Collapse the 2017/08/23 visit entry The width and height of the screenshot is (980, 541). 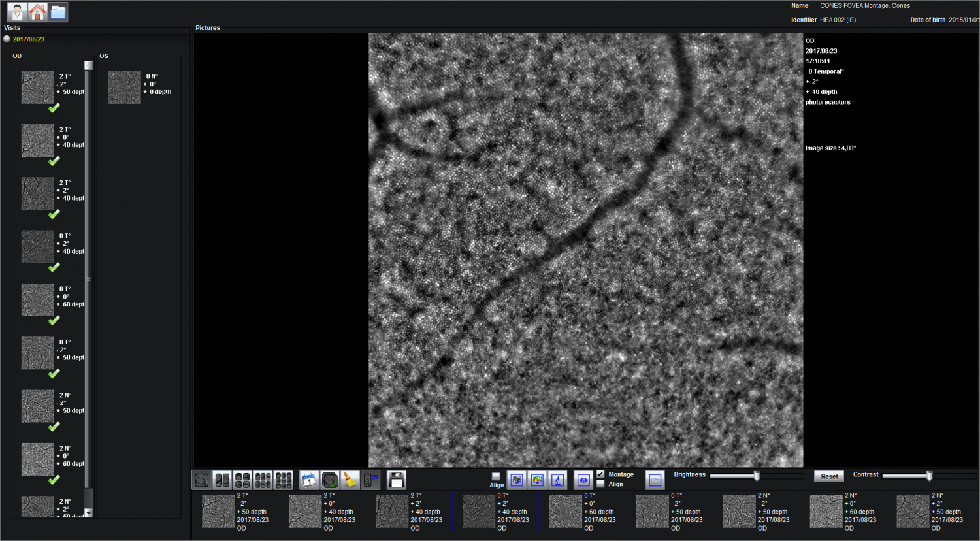pyautogui.click(x=6, y=39)
